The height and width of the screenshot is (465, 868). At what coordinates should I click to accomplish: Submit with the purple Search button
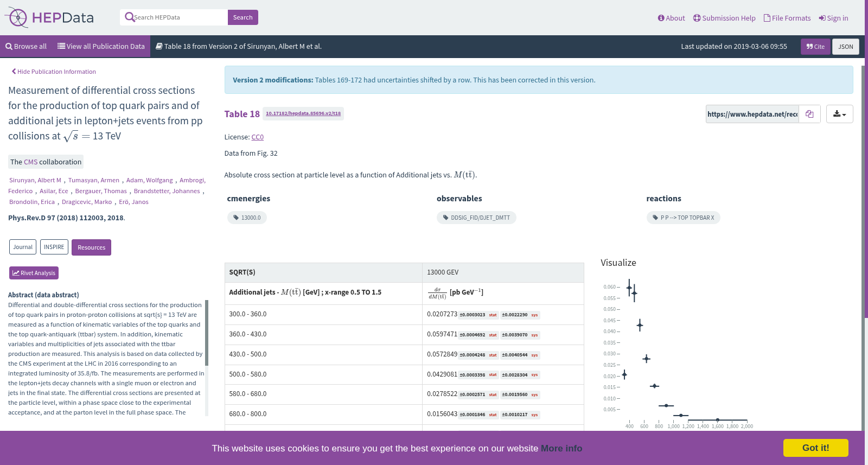click(x=242, y=17)
